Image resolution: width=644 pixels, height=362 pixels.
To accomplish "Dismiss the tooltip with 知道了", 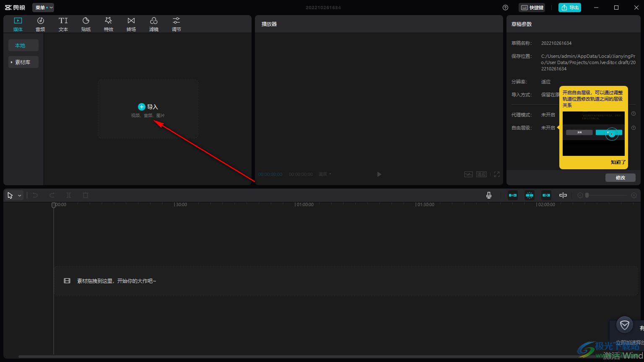I will (x=618, y=162).
